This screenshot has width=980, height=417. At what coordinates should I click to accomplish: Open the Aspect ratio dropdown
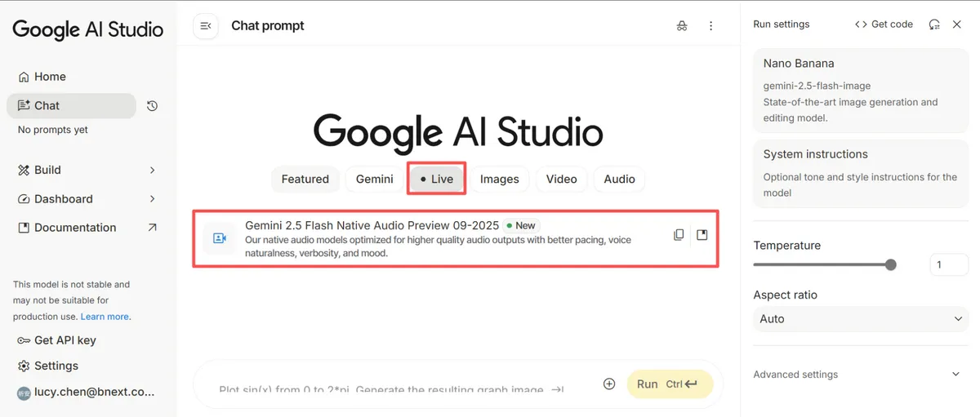point(861,319)
